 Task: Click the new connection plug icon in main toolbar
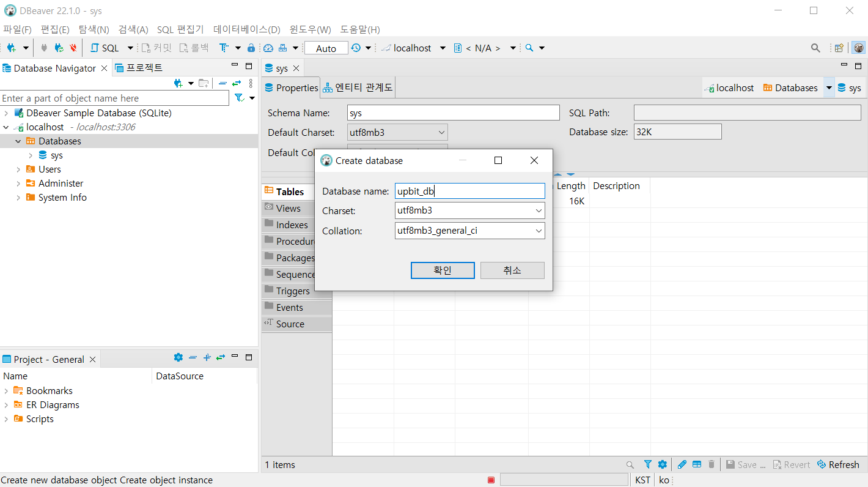point(12,48)
